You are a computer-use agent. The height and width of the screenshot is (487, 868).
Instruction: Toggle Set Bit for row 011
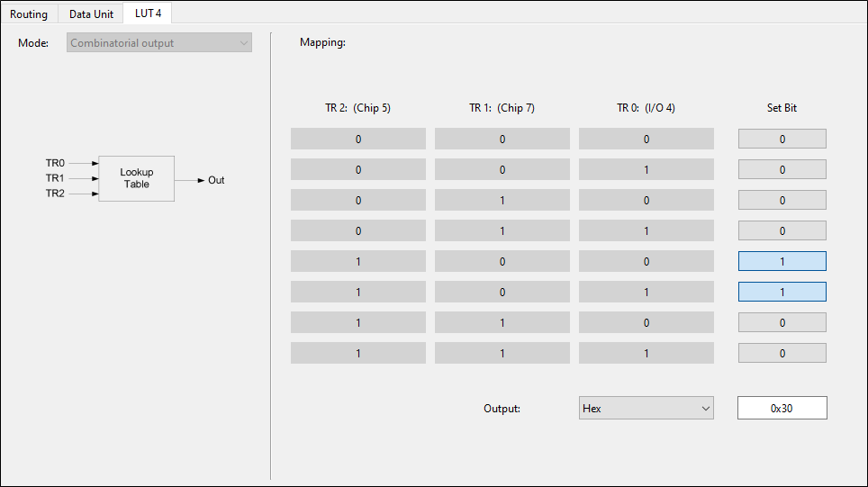[x=782, y=230]
